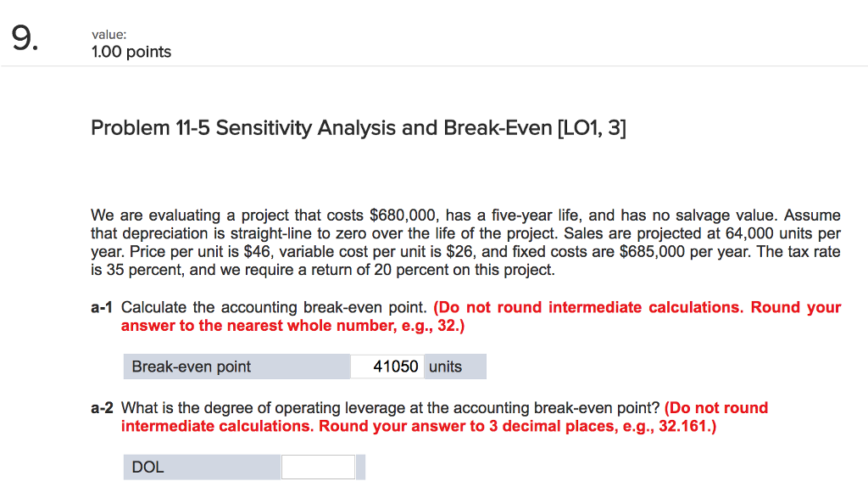
Task: Click the a-1 part label
Action: coord(101,307)
